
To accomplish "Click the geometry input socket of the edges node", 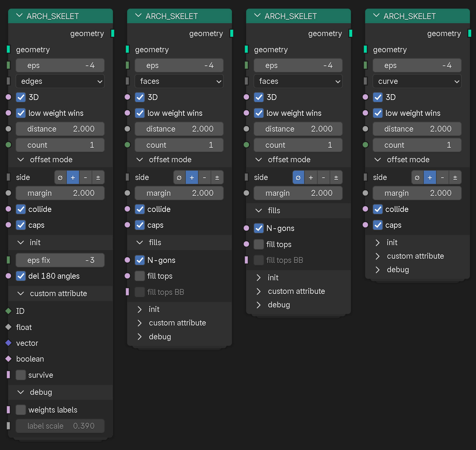I will pyautogui.click(x=8, y=49).
